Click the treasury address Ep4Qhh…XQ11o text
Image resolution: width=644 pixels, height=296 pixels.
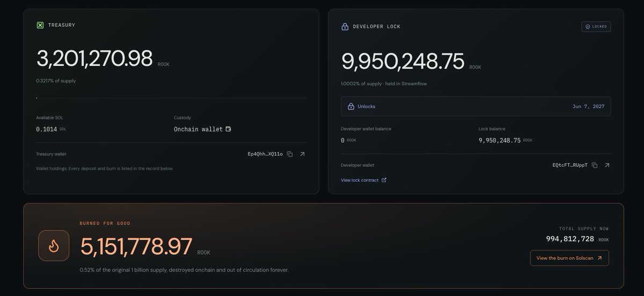click(265, 154)
